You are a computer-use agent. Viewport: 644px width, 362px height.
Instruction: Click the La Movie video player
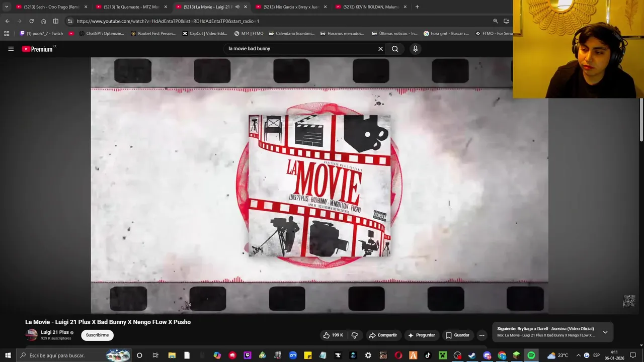point(319,185)
